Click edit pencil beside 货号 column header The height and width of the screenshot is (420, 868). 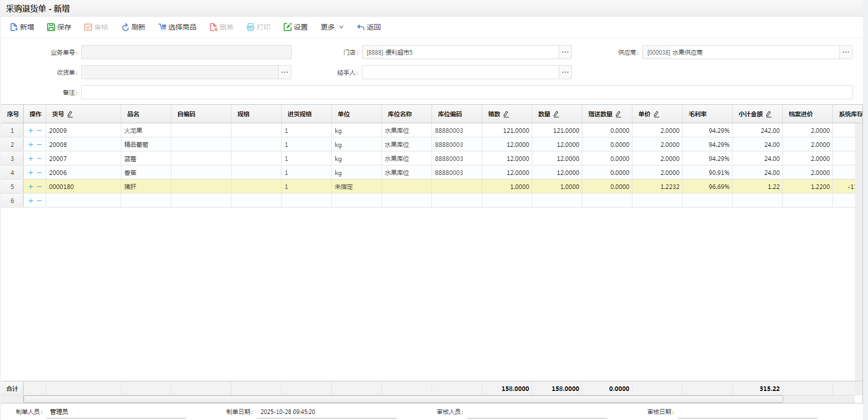(70, 114)
